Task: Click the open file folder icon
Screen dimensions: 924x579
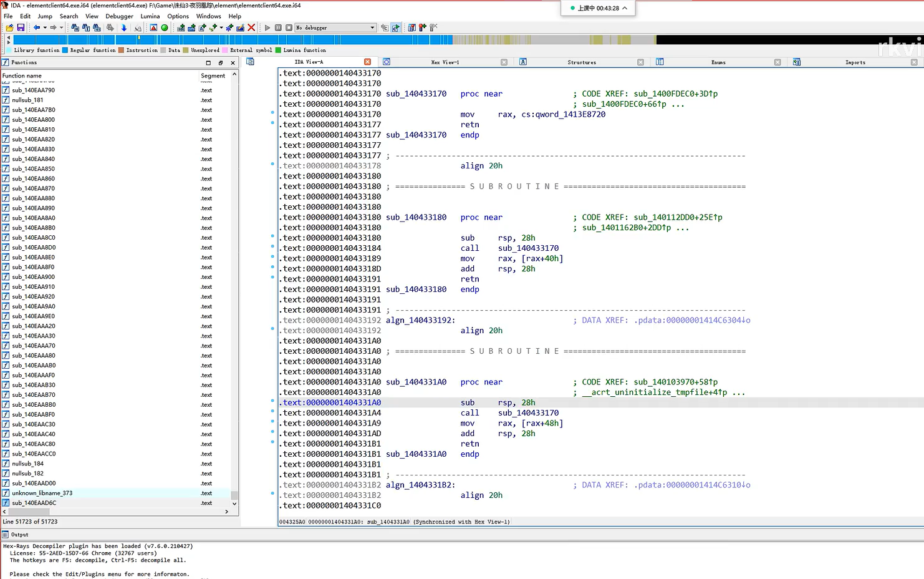Action: (x=9, y=27)
